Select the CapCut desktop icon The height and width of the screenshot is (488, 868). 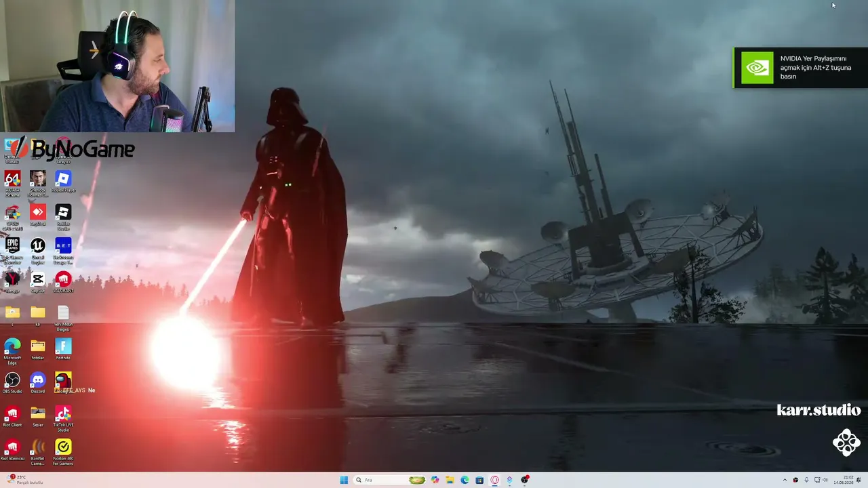[x=38, y=282]
